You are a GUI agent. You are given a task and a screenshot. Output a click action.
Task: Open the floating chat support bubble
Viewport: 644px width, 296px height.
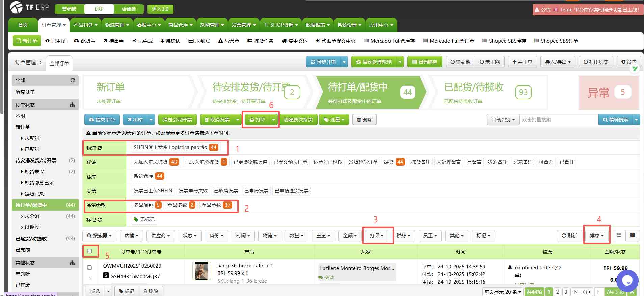pos(627,280)
